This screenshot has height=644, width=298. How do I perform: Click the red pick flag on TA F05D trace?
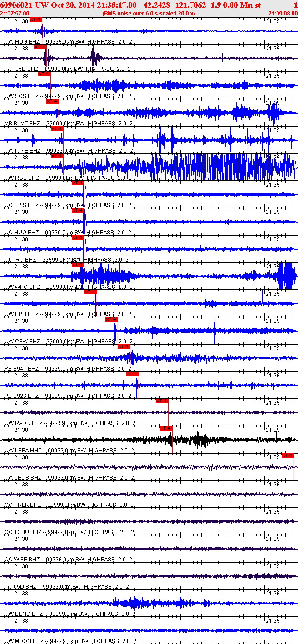click(40, 46)
